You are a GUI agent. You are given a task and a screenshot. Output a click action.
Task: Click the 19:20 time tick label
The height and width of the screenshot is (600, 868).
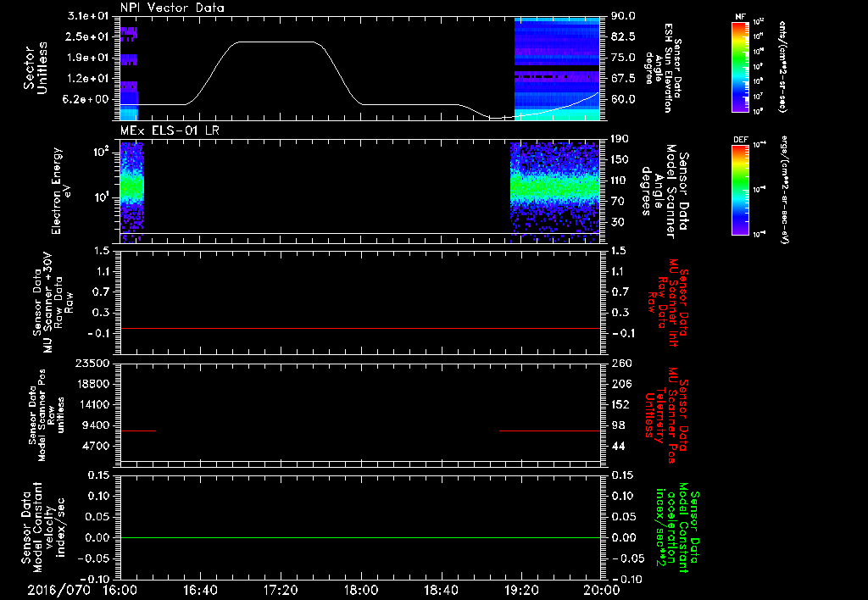tap(521, 590)
